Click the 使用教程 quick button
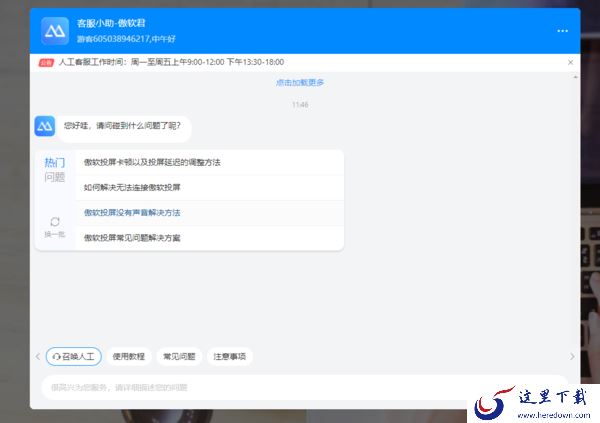Image resolution: width=600 pixels, height=423 pixels. (129, 356)
